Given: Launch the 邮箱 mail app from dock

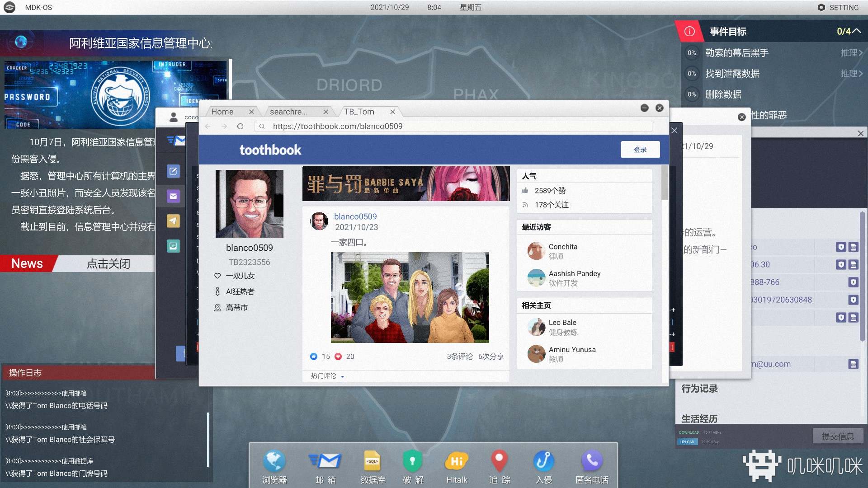Looking at the screenshot, I should click(x=325, y=466).
